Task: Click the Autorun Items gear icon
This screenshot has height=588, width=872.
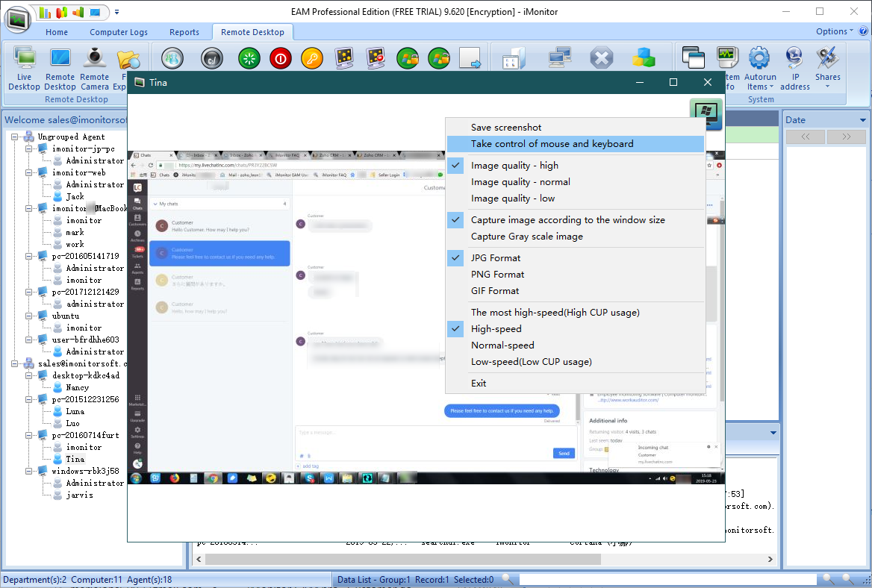Action: (x=760, y=57)
